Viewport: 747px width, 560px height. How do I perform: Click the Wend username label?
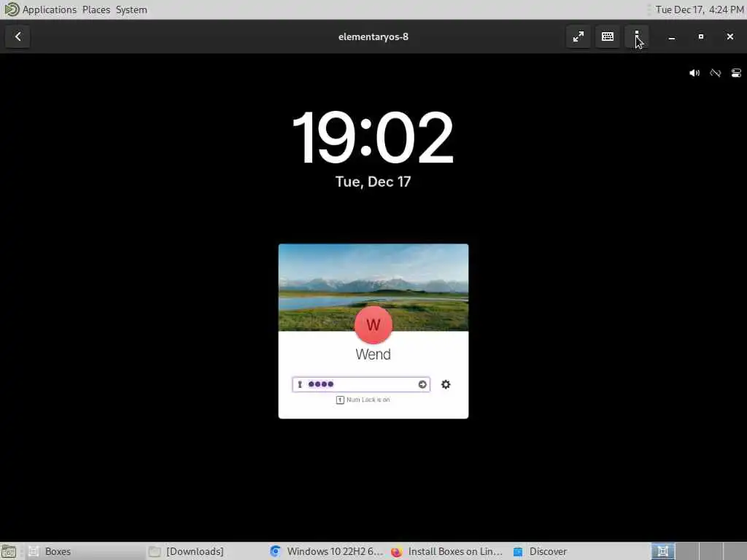coord(373,354)
